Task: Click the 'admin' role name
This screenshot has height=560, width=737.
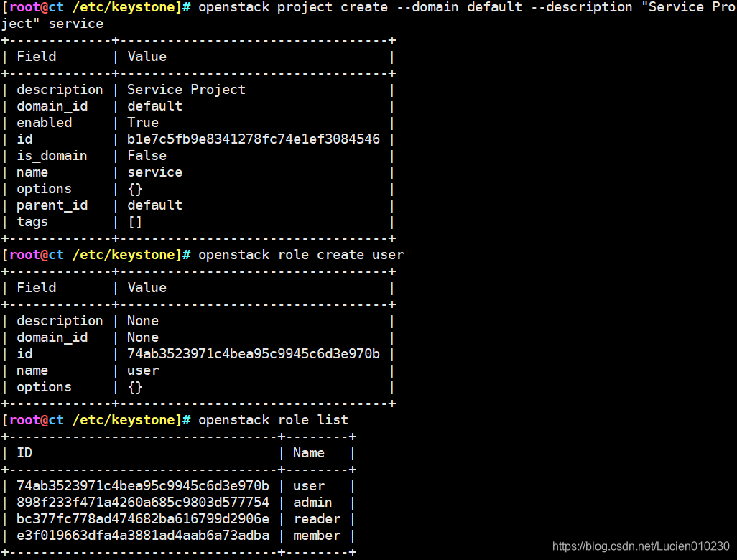Action: click(312, 503)
